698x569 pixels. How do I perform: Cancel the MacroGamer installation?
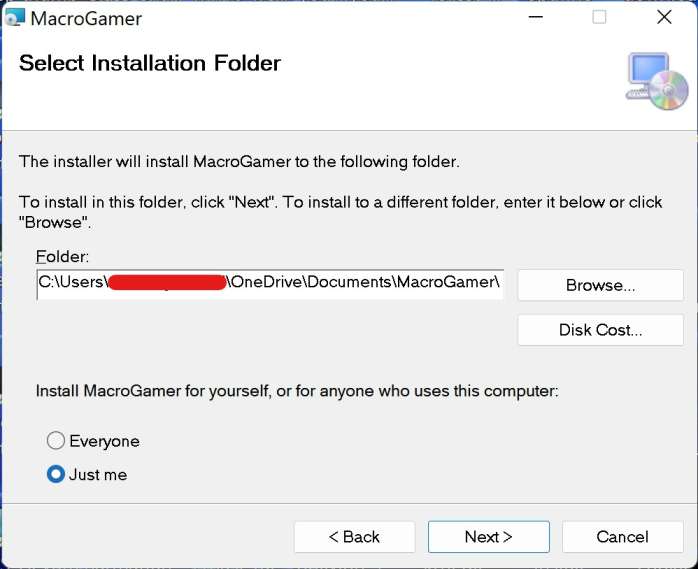point(623,537)
